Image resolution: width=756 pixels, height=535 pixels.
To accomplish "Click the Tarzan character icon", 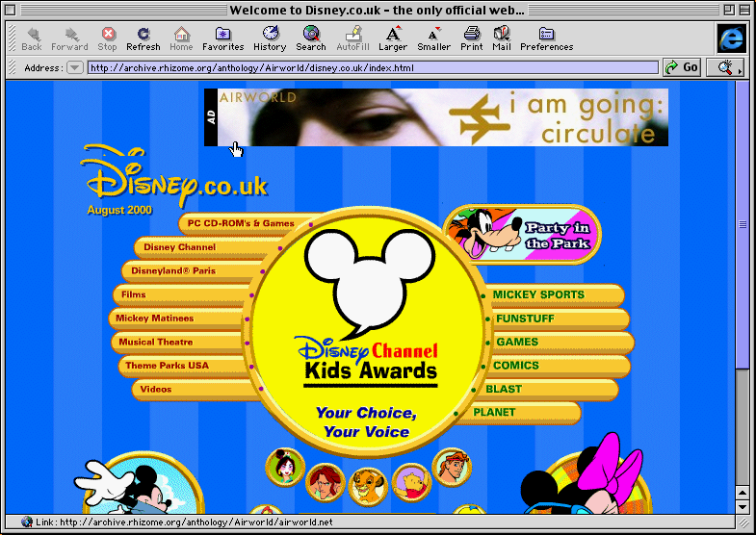I will point(325,482).
